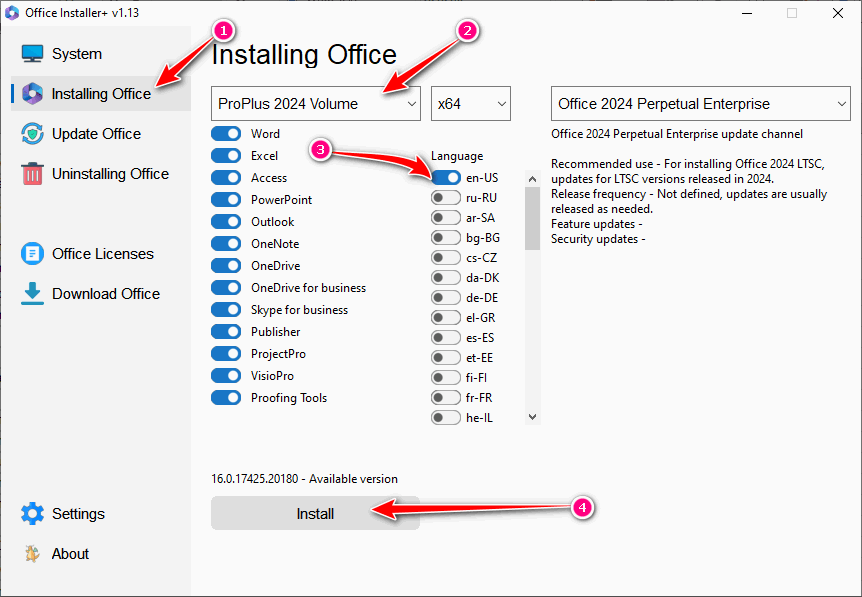
Task: Click the Uninstalling Office trash icon
Action: tap(32, 174)
